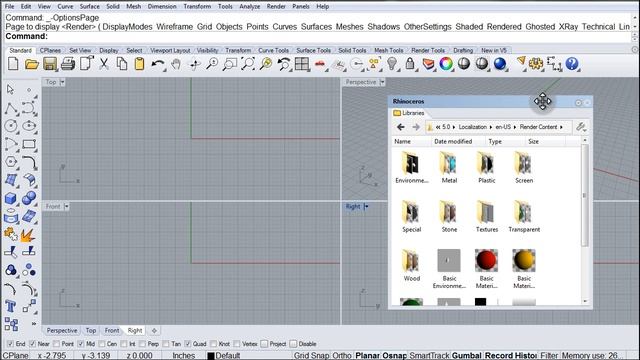Toggle the Near osnap checkbox
The height and width of the screenshot is (360, 640).
click(x=33, y=344)
